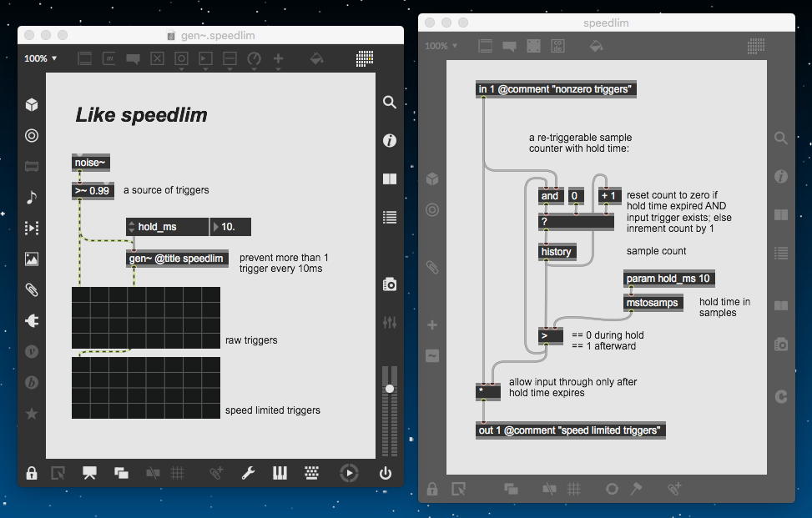Image resolution: width=812 pixels, height=518 pixels.
Task: Open keyboard icon in gen~.speedlim bottom toolbar
Action: 311,473
